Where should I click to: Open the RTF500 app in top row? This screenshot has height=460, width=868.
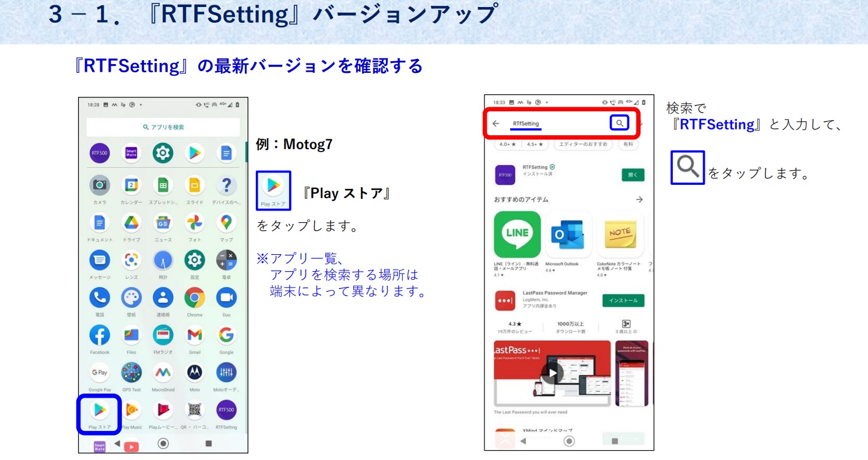[x=100, y=153]
